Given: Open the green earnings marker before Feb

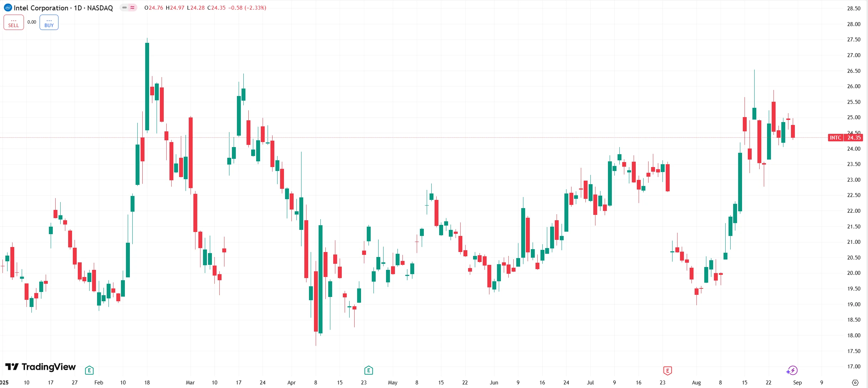Looking at the screenshot, I should click(x=89, y=371).
